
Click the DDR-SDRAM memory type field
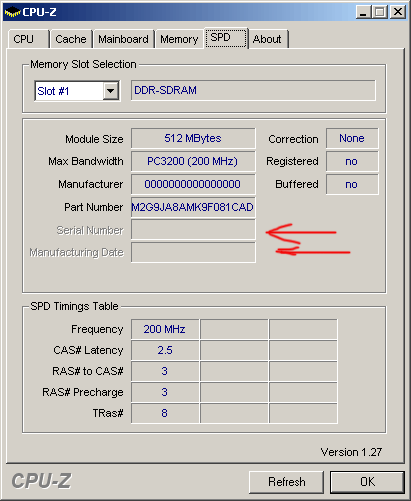pyautogui.click(x=253, y=90)
